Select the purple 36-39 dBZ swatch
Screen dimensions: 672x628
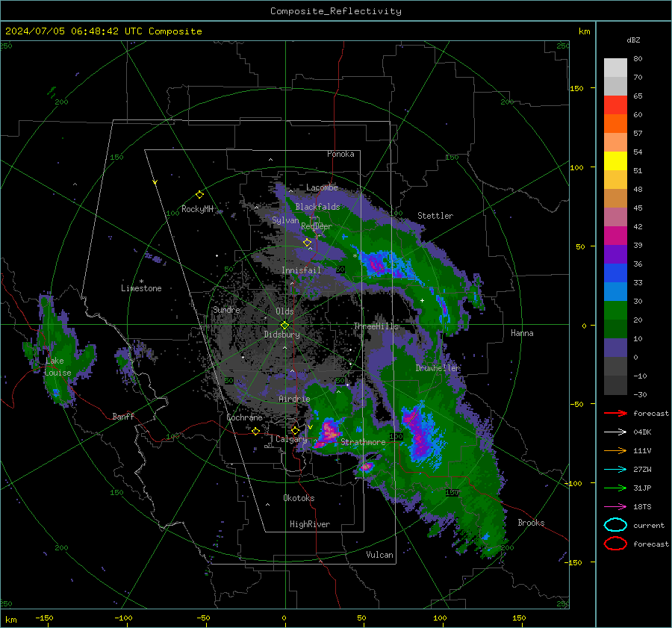point(615,255)
